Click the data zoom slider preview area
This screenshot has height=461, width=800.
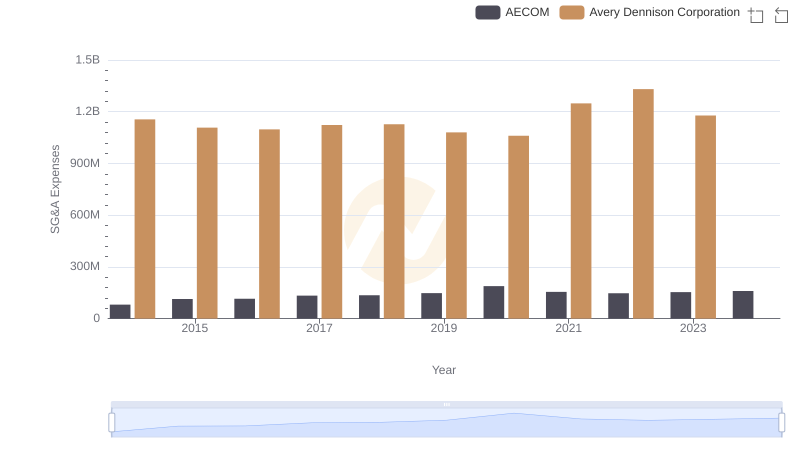(x=446, y=423)
